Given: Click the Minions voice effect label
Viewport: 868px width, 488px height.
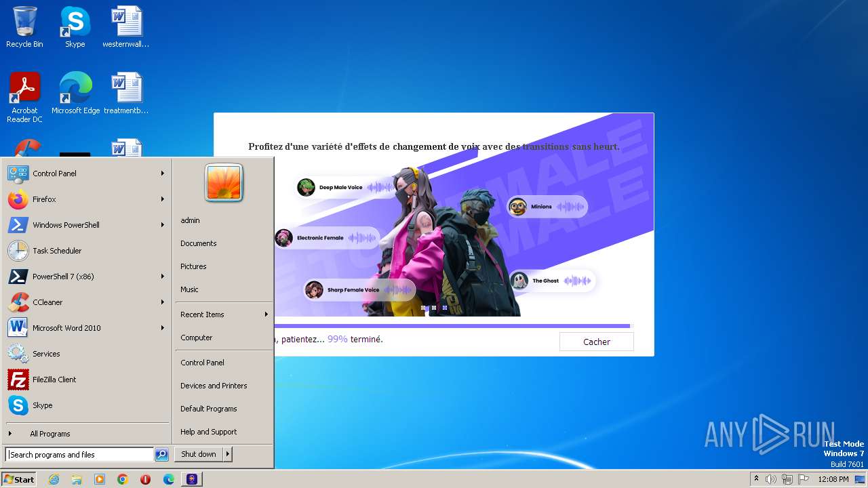Looking at the screenshot, I should 541,207.
